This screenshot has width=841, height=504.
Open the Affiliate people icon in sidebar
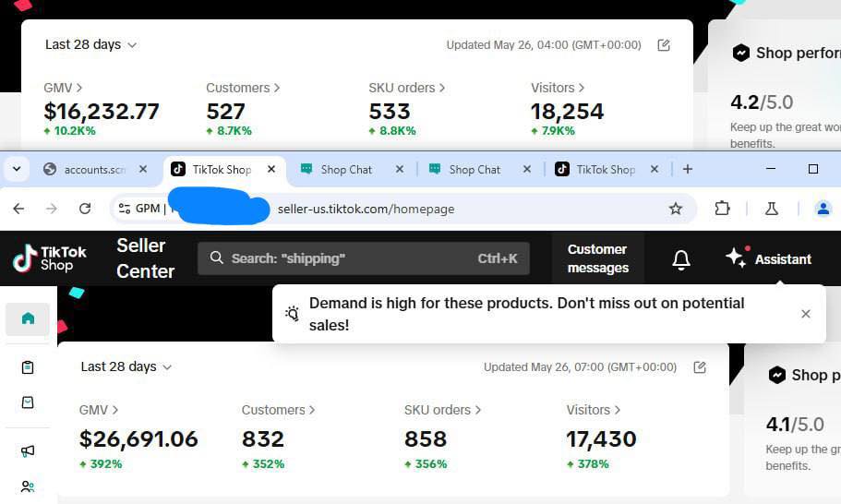(28, 486)
